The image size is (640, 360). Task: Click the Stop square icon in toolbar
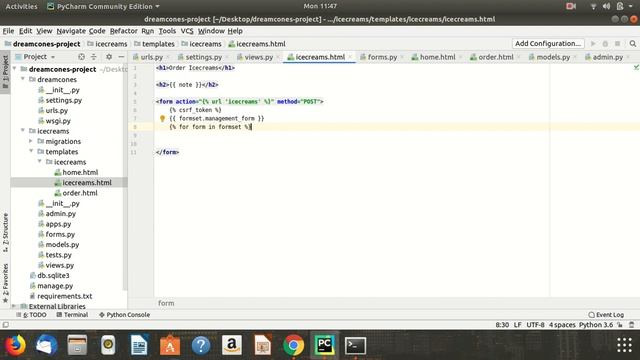point(618,43)
